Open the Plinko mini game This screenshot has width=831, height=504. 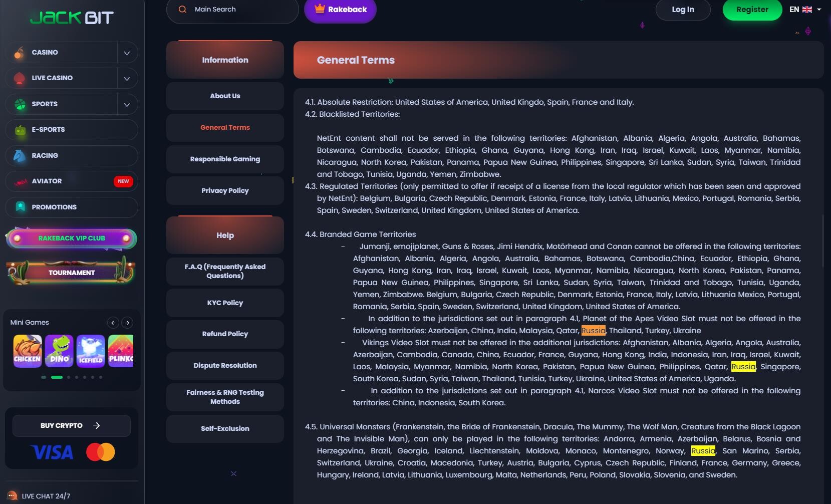pos(121,351)
